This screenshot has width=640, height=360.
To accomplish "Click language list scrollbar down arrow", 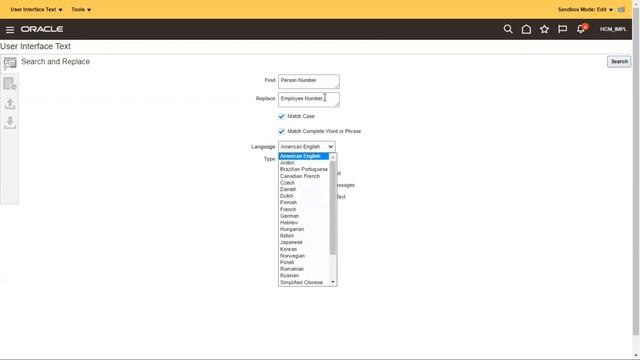I will point(333,282).
